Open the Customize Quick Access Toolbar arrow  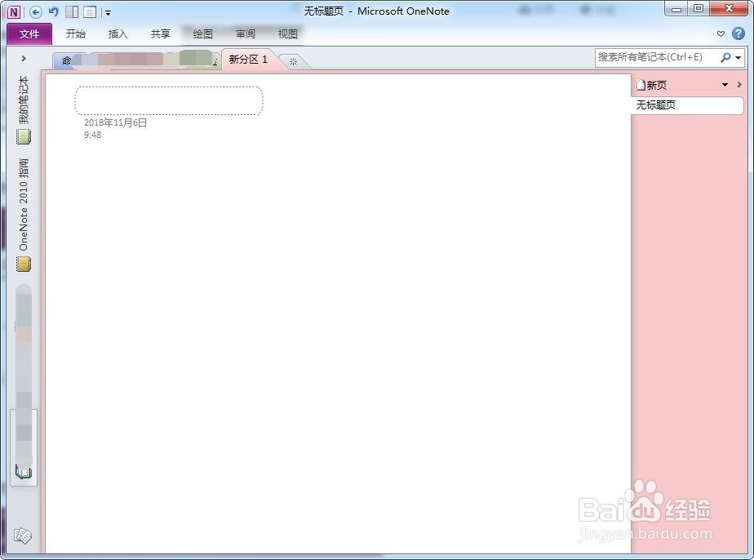[x=109, y=13]
